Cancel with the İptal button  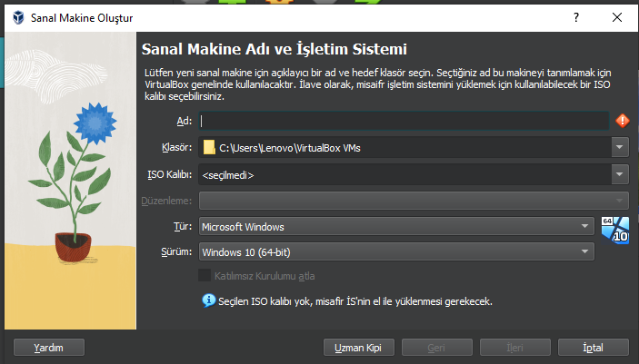point(594,348)
